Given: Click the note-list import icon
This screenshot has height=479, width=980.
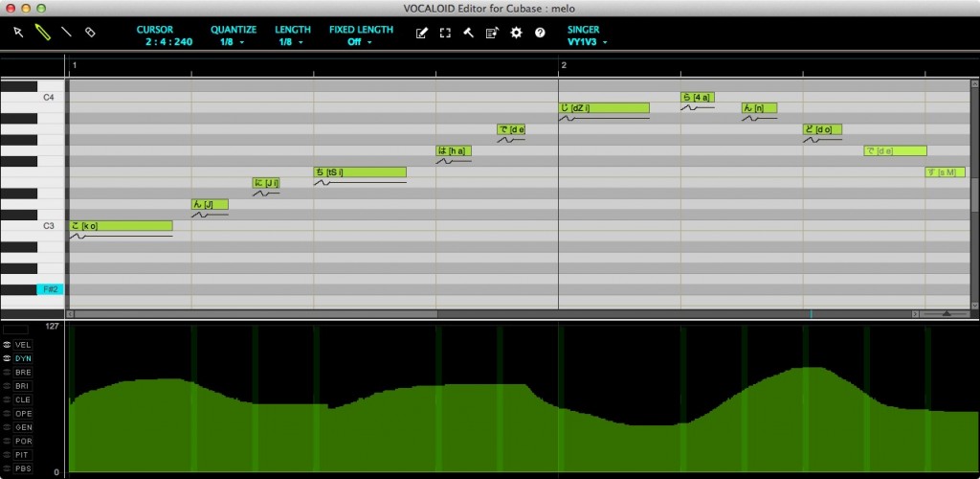Looking at the screenshot, I should [x=493, y=33].
